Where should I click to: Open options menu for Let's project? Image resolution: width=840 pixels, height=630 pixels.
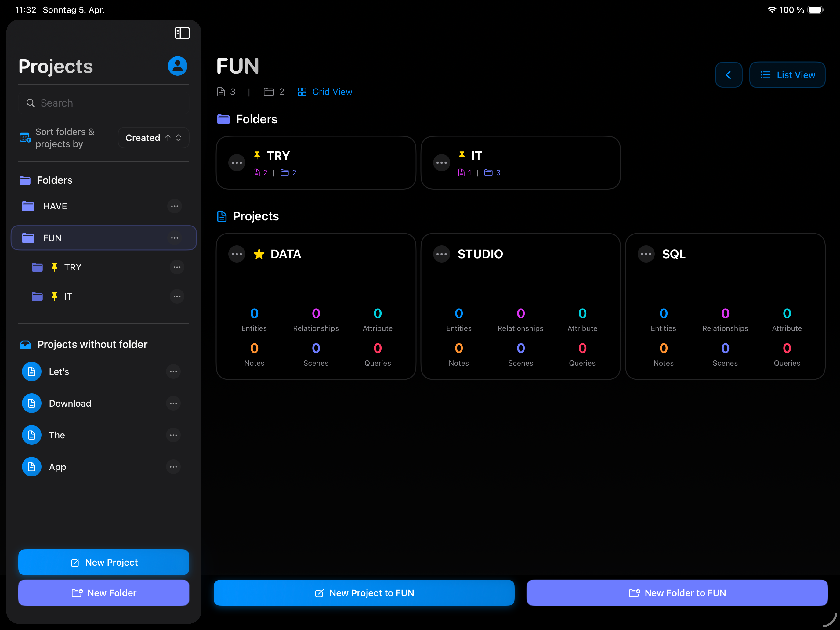click(x=173, y=372)
